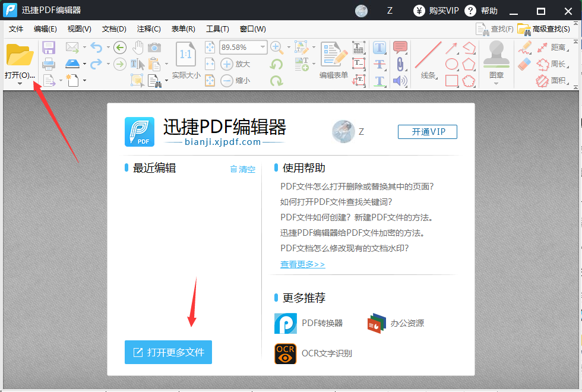Select the Stamp 图章 tool
This screenshot has width=582, height=392.
(x=496, y=59)
